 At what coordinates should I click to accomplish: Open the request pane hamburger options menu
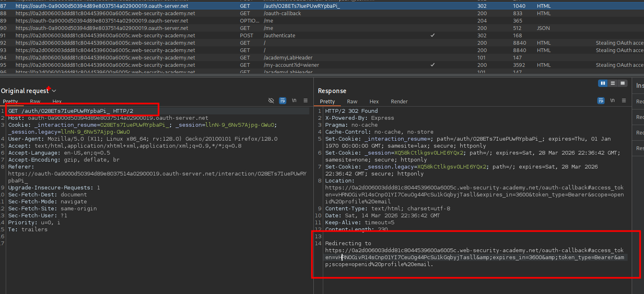pos(306,100)
